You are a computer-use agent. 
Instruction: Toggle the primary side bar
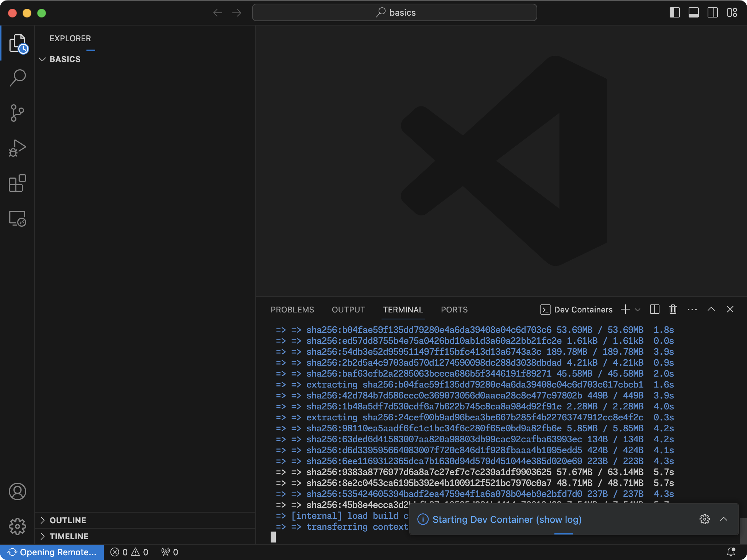[x=675, y=13]
